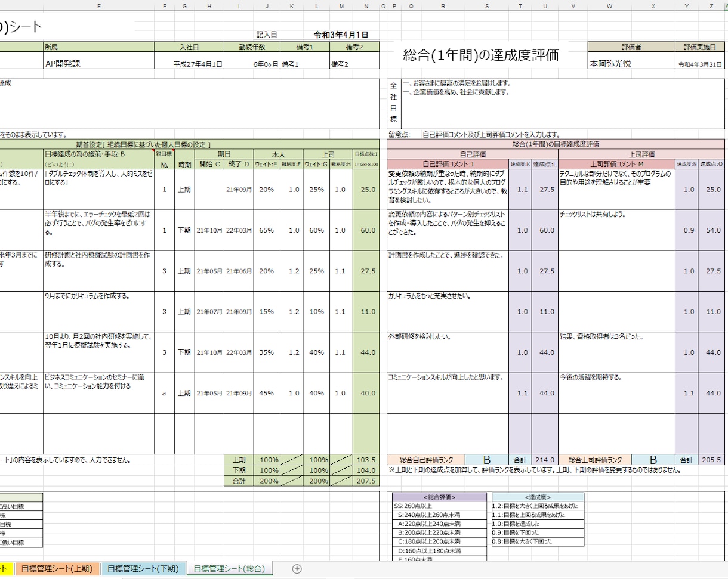Click the 合計 207.5 target points cell
The image size is (728, 579).
tap(365, 481)
